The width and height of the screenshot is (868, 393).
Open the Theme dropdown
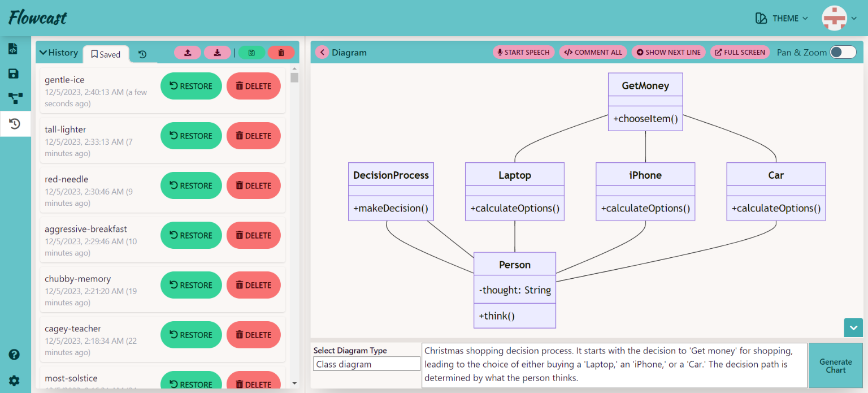782,19
